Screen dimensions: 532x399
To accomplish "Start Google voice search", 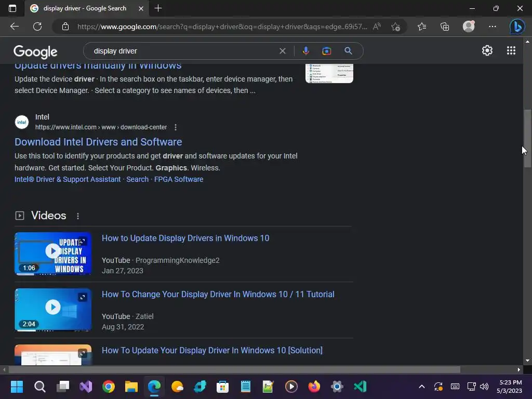I will pos(305,51).
